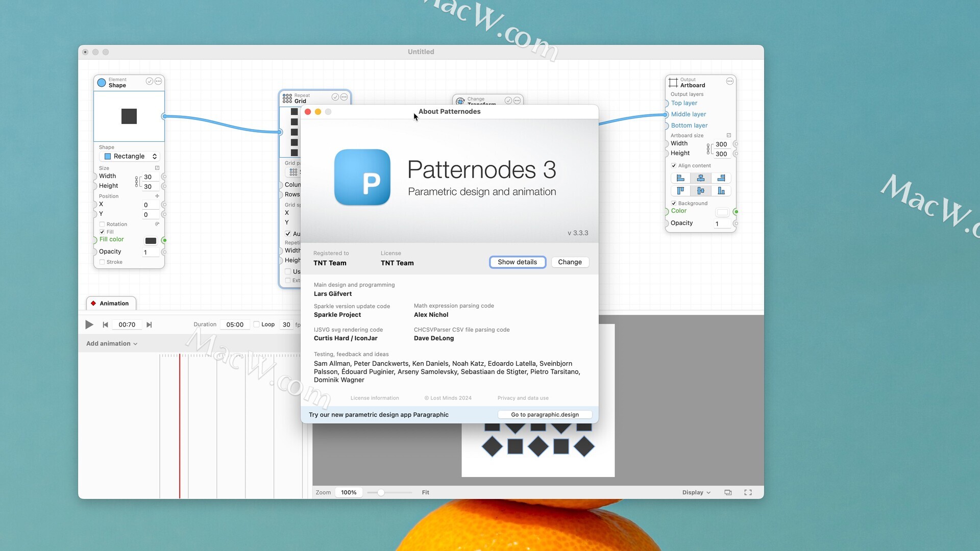Select the Animation tab
980x551 pixels.
(x=111, y=303)
